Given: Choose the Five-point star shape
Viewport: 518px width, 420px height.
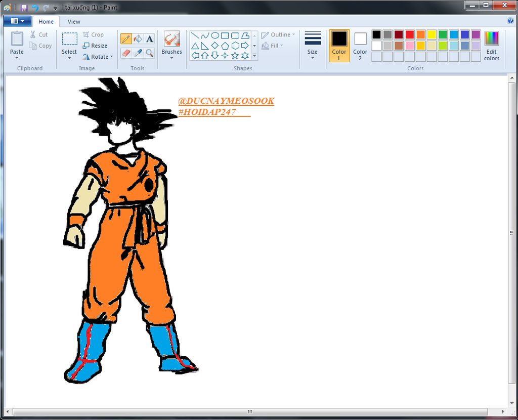Looking at the screenshot, I should pyautogui.click(x=235, y=56).
